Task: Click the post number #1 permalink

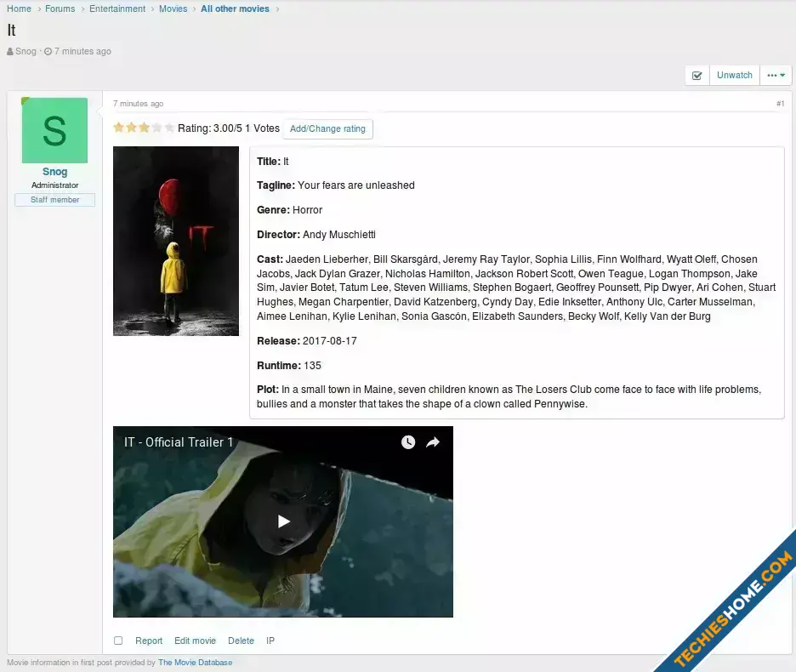Action: [780, 104]
